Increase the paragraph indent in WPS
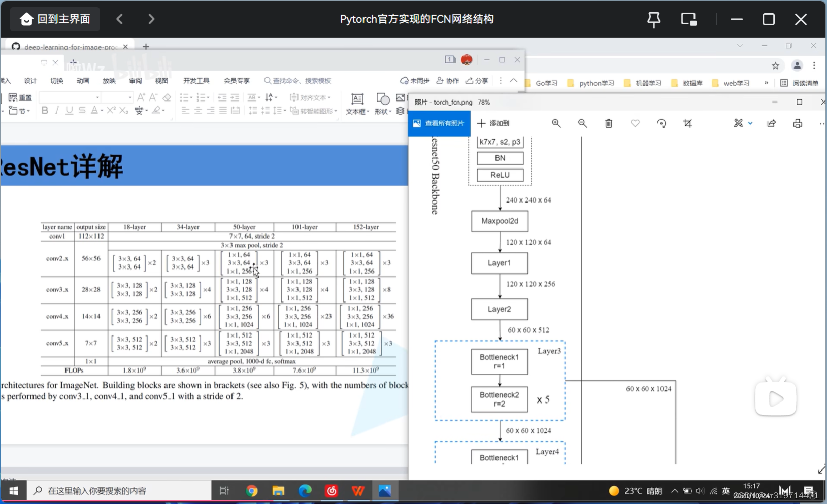Screen dimensions: 827x504 click(x=235, y=97)
